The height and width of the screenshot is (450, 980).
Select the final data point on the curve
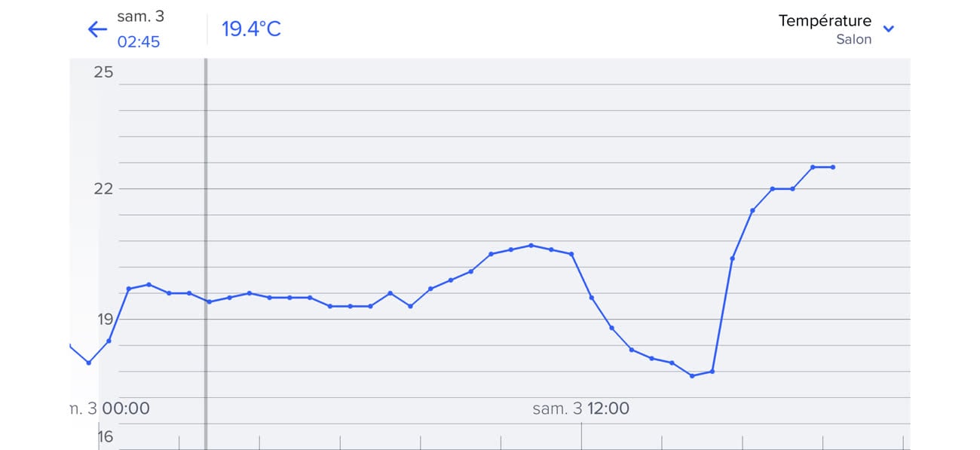(x=833, y=167)
